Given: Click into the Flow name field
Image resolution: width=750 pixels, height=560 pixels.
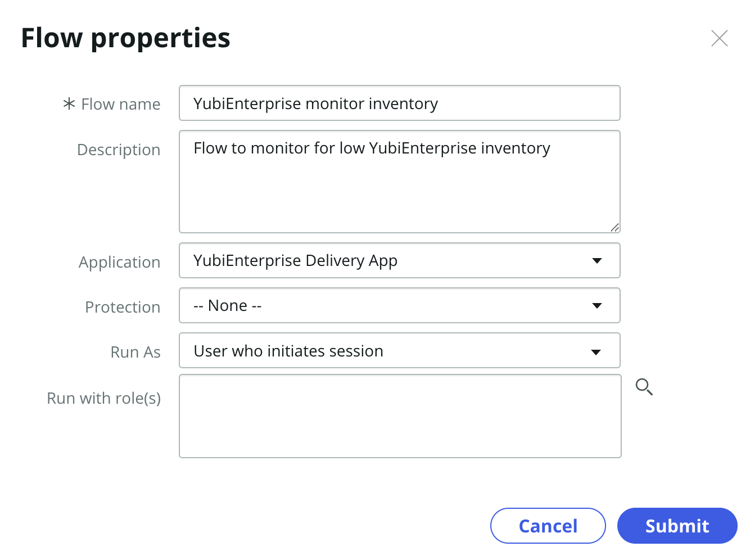Looking at the screenshot, I should pyautogui.click(x=400, y=103).
